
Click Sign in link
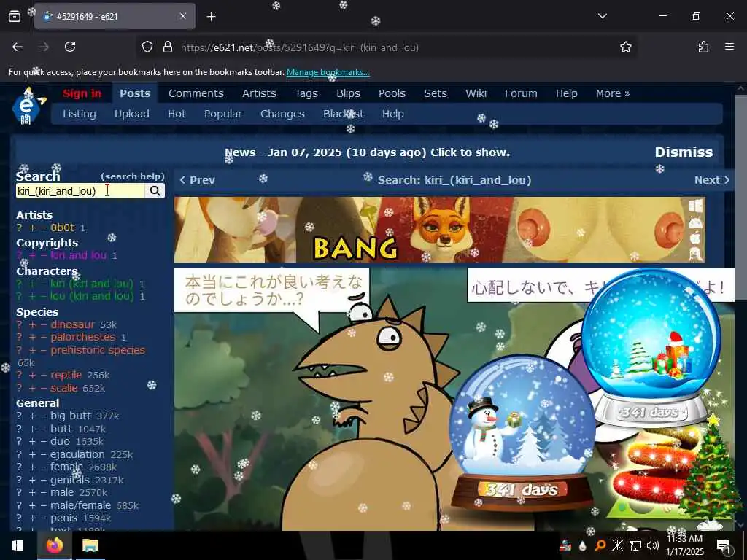coord(82,93)
